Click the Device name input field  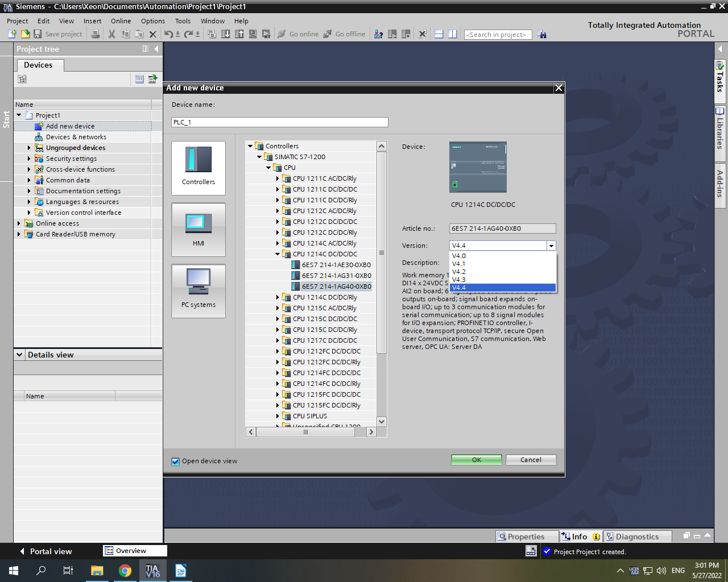(x=279, y=122)
